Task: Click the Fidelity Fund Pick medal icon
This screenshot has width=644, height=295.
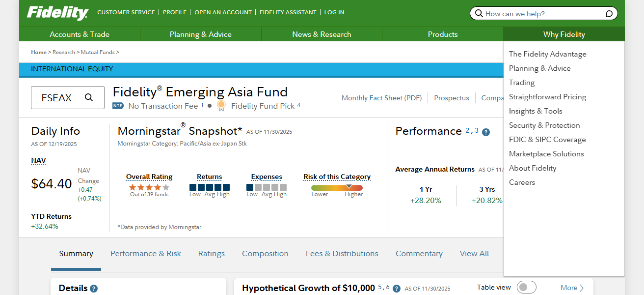Action: (x=221, y=105)
